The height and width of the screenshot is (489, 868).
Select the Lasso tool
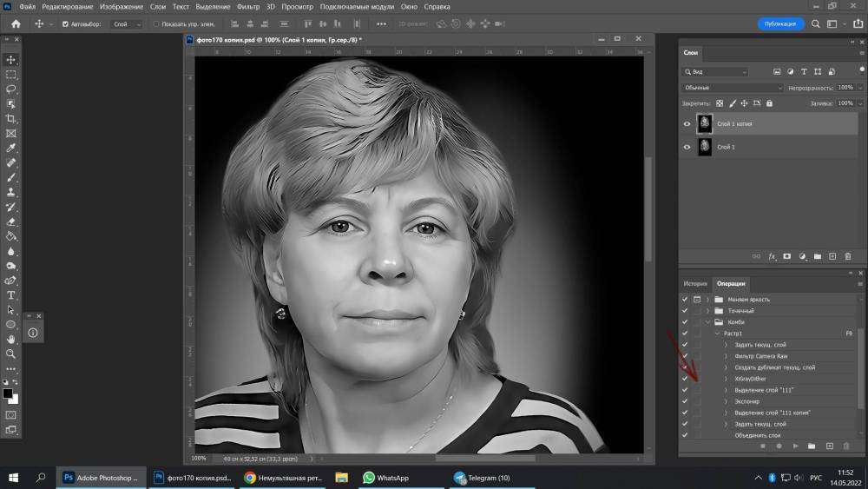(x=11, y=89)
